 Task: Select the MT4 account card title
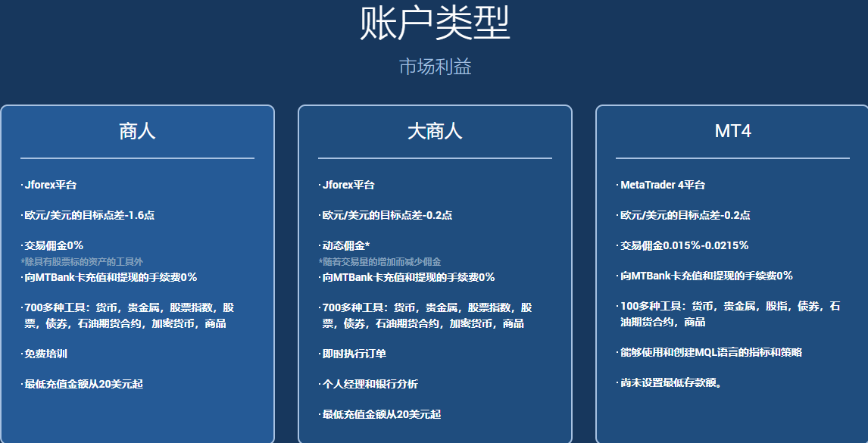pos(732,129)
